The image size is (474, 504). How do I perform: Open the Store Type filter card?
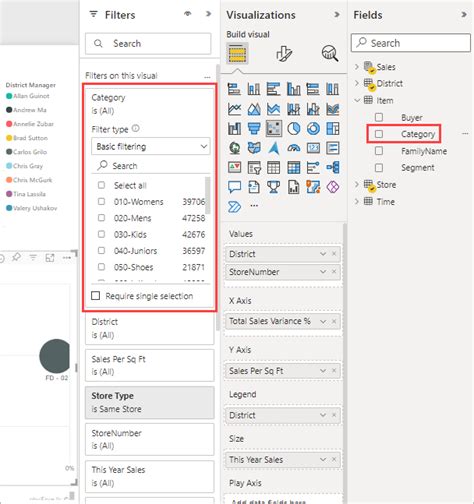click(x=149, y=402)
